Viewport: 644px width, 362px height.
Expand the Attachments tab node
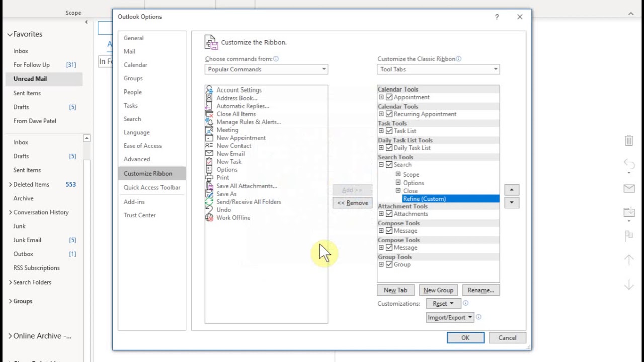click(381, 214)
